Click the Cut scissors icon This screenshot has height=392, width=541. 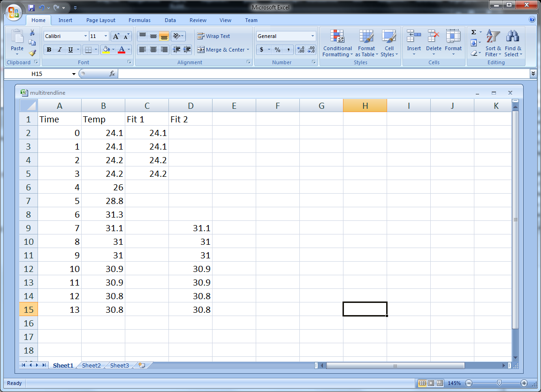pyautogui.click(x=32, y=33)
